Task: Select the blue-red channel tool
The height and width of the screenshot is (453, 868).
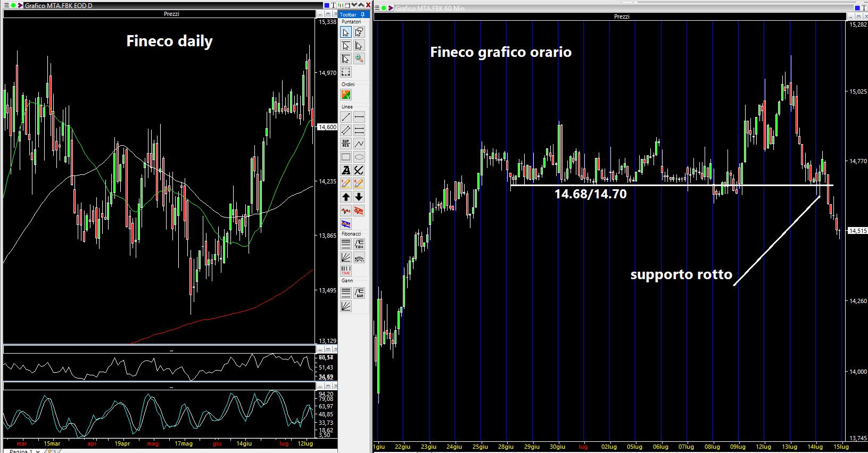Action: [x=346, y=224]
